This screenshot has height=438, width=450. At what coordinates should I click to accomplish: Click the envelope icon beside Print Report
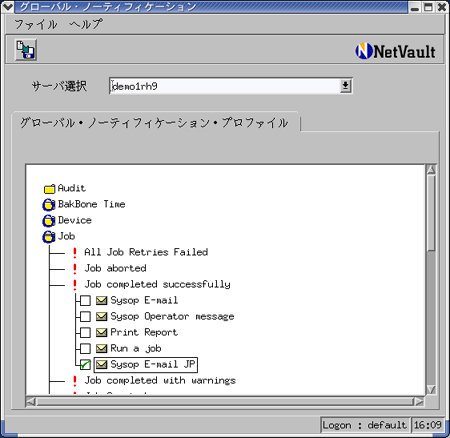click(101, 332)
